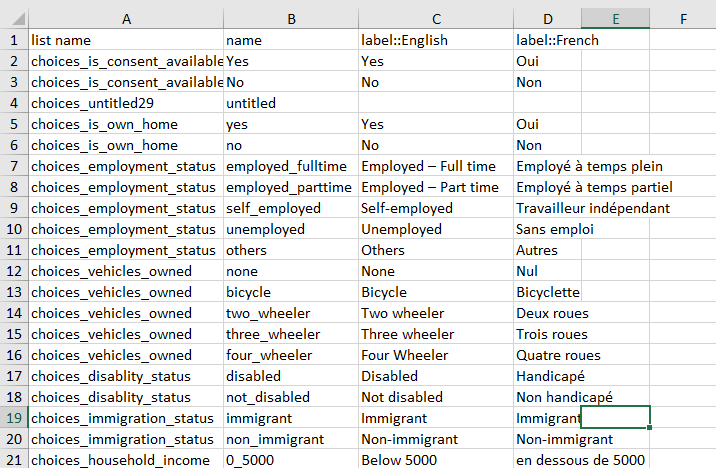Click the column C header
Viewport: 716px width, 468px height.
coord(435,18)
